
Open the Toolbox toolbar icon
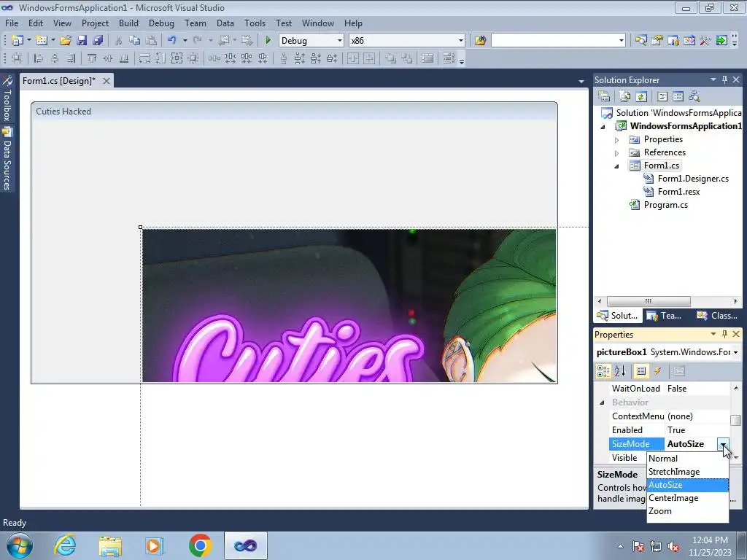point(705,41)
